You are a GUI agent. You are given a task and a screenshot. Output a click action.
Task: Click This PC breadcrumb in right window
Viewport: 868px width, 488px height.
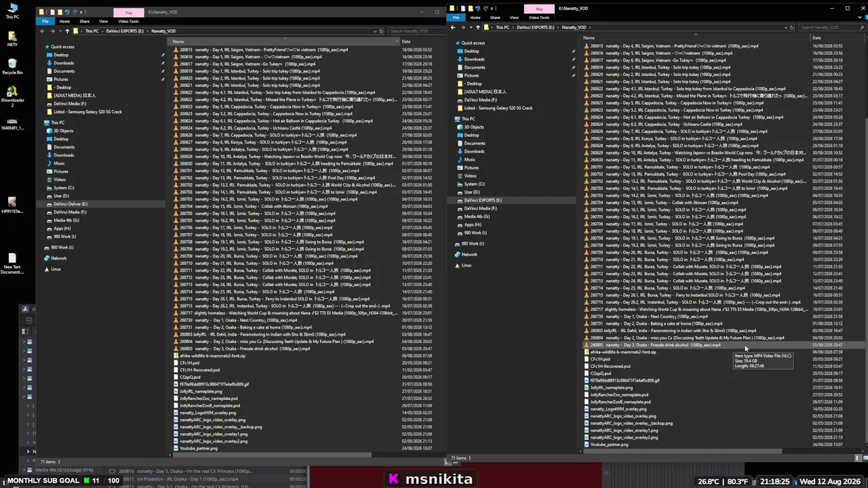coord(502,27)
